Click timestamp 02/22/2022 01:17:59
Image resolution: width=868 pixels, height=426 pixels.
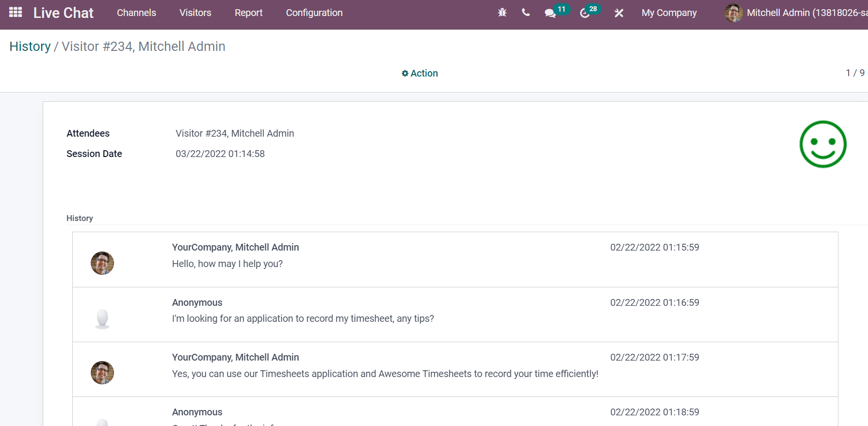(x=655, y=357)
